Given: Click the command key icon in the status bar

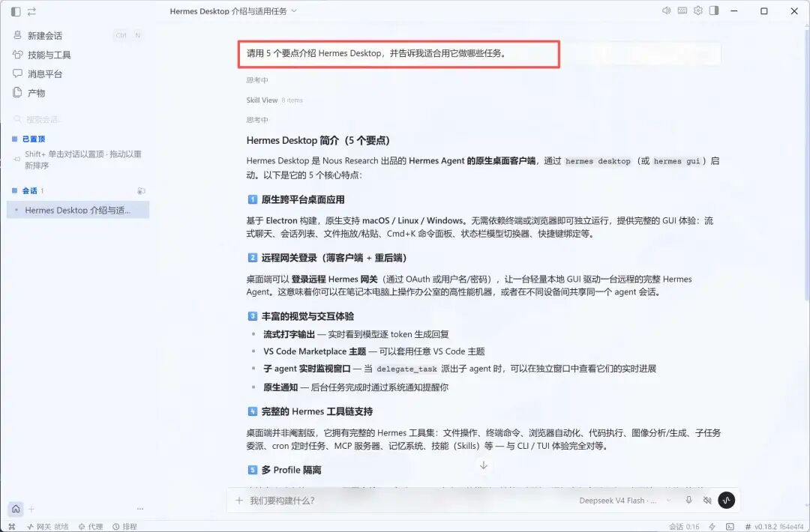Looking at the screenshot, I should click(x=12, y=526).
